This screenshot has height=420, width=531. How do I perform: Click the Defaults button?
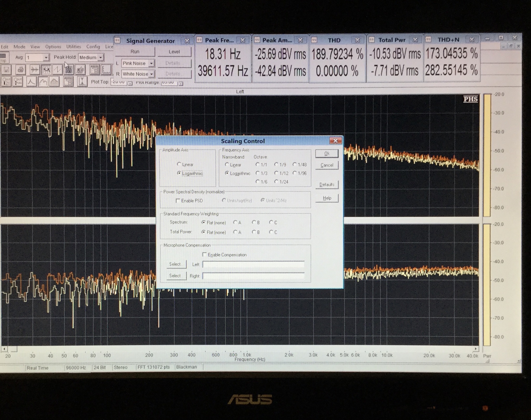(327, 185)
